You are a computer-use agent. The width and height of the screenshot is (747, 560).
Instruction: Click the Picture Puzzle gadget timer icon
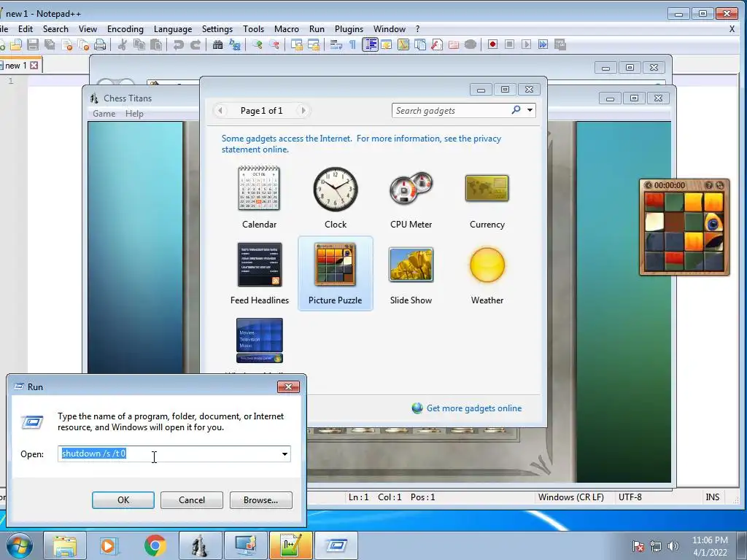point(648,185)
